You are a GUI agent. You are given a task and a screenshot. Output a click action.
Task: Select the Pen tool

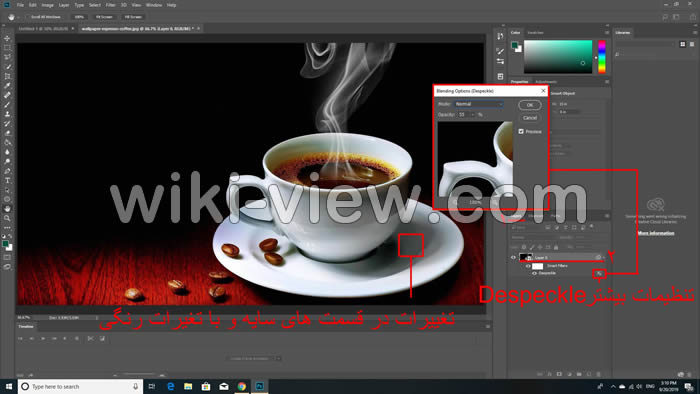[7, 171]
